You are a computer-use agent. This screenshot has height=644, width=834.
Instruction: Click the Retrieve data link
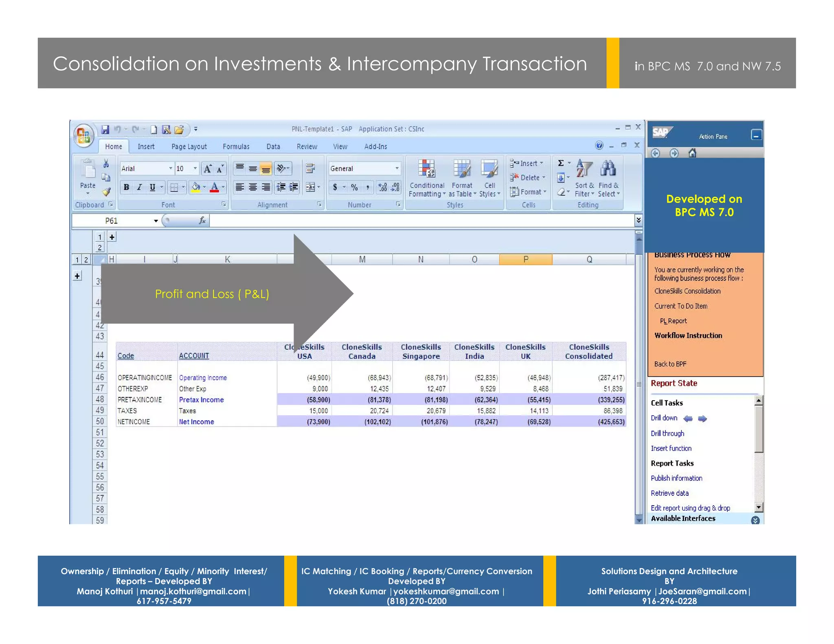tap(669, 493)
